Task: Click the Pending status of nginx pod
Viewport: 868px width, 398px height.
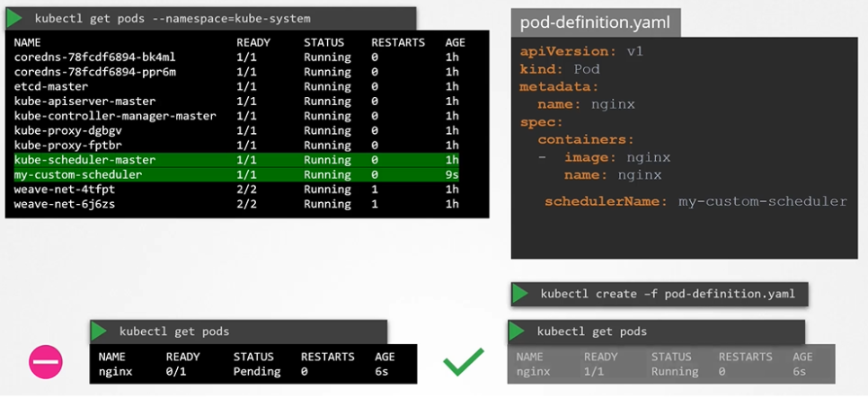Action: (x=257, y=371)
